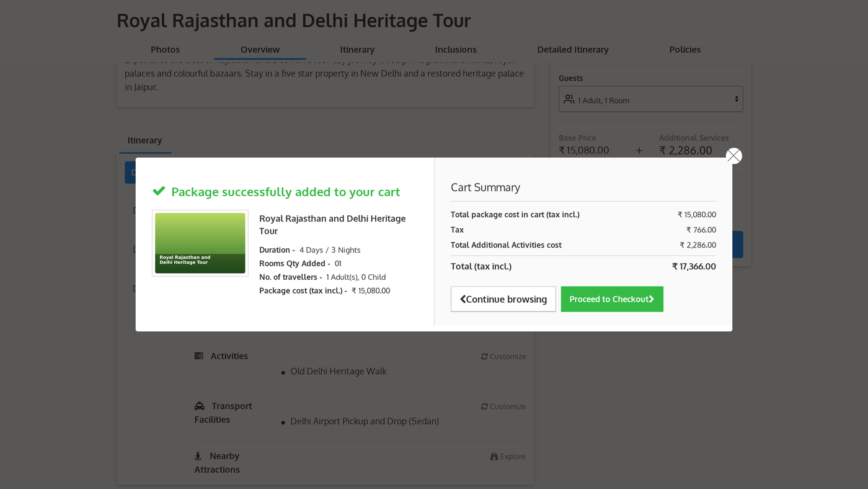Open the Inclusions tab
This screenshot has height=489, width=868.
click(456, 50)
